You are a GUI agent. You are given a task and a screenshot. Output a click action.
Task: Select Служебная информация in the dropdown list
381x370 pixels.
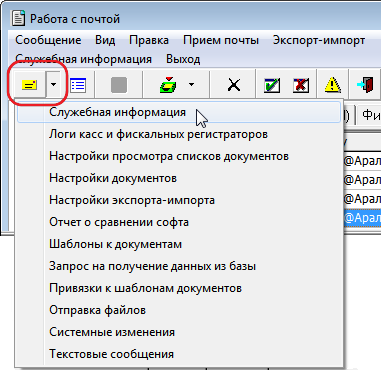tap(179, 112)
